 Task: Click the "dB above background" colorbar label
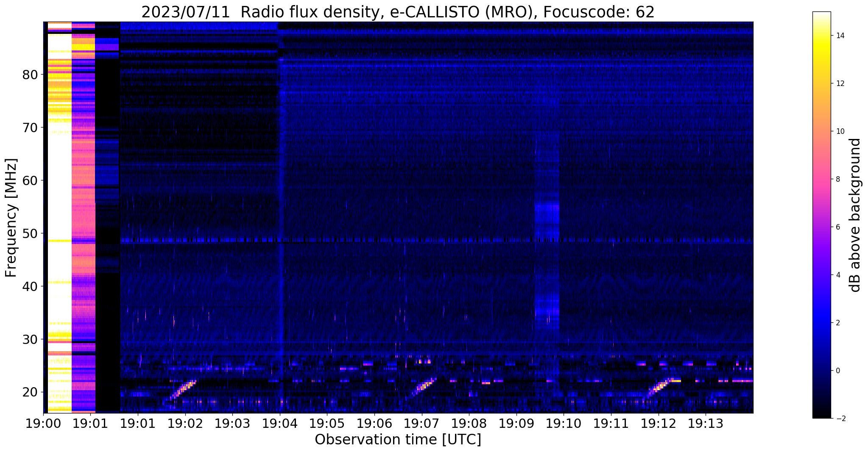tap(855, 215)
